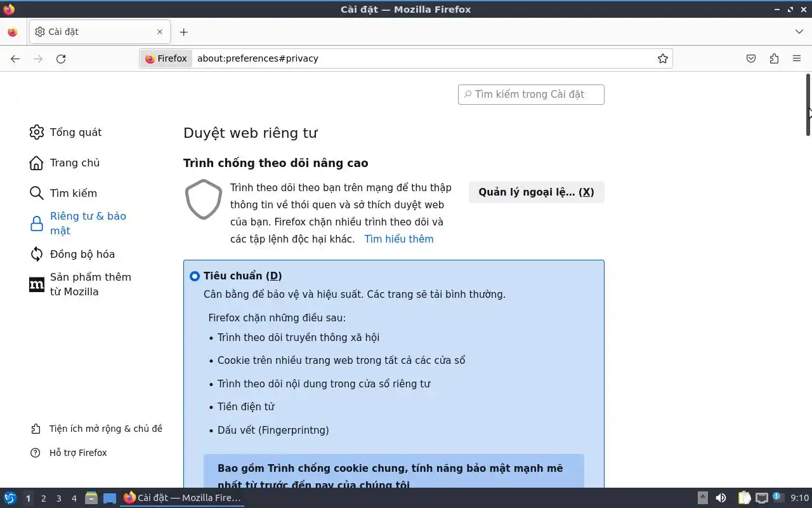The image size is (812, 508).
Task: Bookmark this page with the star
Action: (x=663, y=58)
